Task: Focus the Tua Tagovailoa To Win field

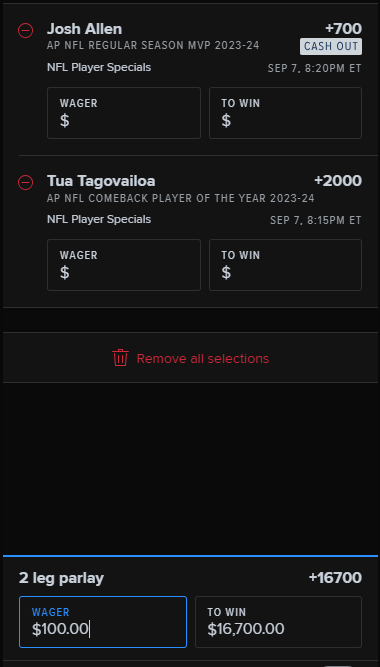Action: pos(286,265)
